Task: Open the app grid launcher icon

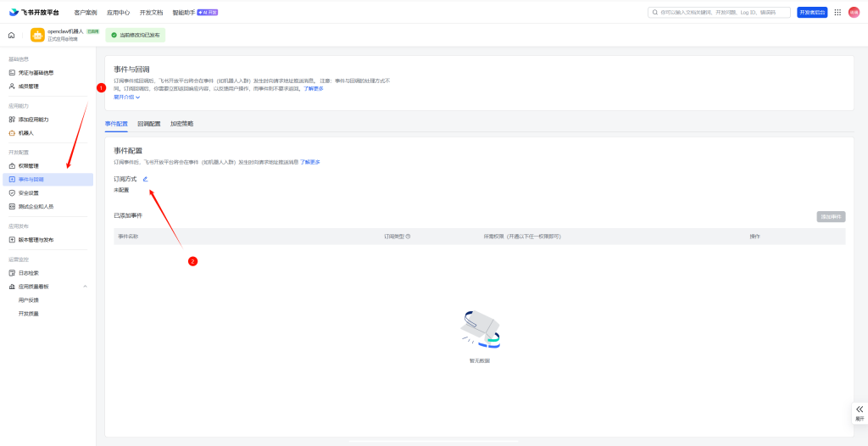Action: click(837, 12)
